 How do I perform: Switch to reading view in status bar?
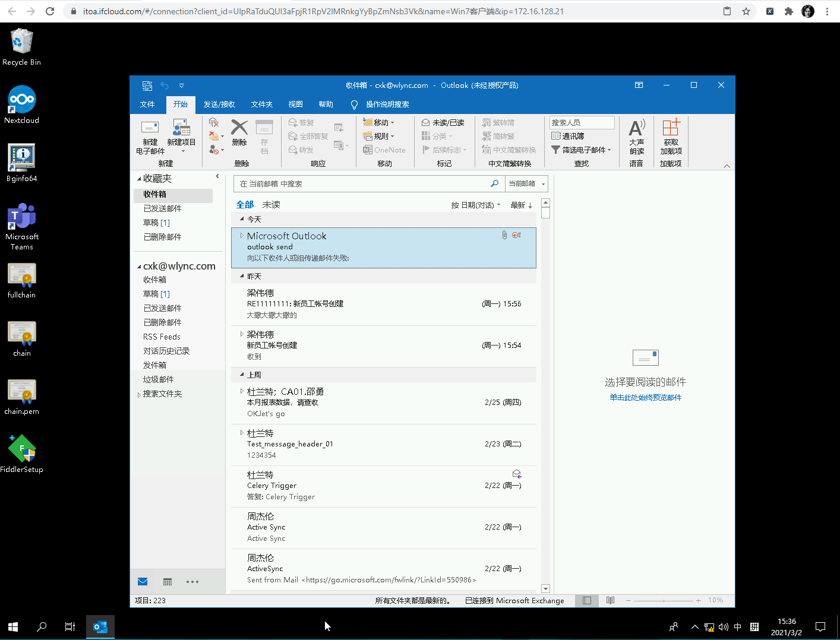tap(610, 600)
